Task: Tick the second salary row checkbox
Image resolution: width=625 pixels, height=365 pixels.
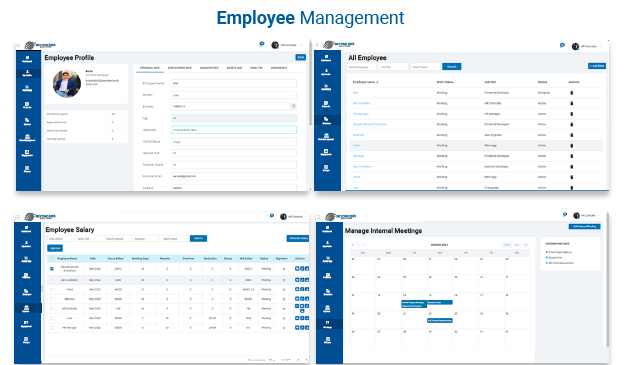Action: 52,280
